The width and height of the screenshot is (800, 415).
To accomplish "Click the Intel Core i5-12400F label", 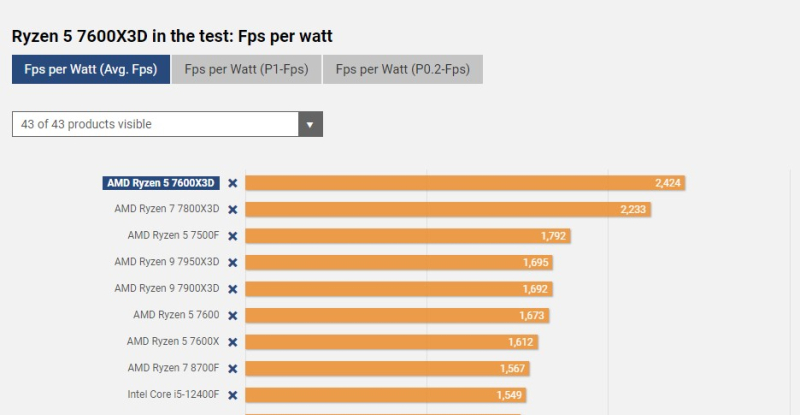I will pos(172,395).
